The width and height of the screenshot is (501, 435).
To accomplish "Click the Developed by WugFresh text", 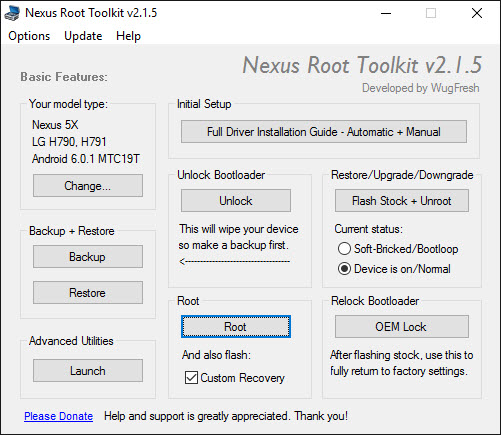I will tap(421, 88).
